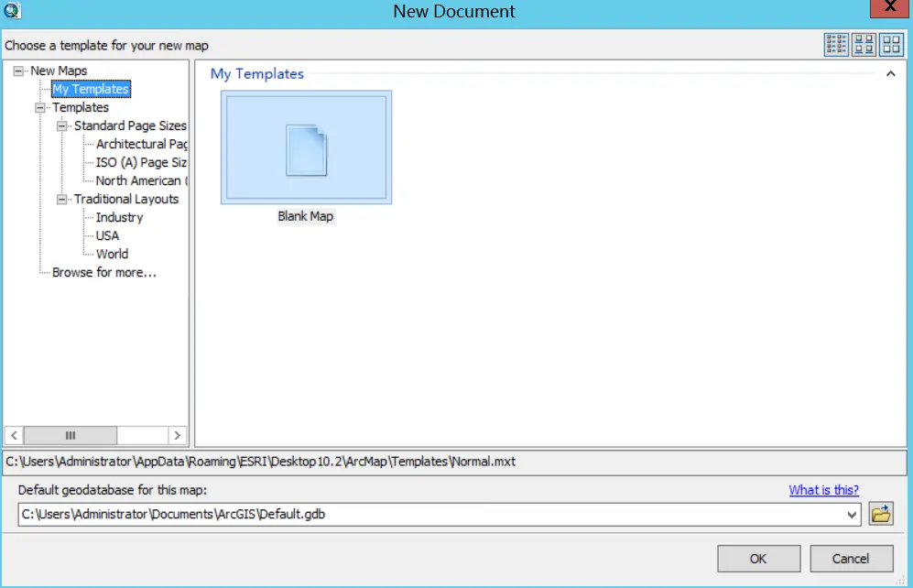Select the Templates label in tree

(81, 108)
